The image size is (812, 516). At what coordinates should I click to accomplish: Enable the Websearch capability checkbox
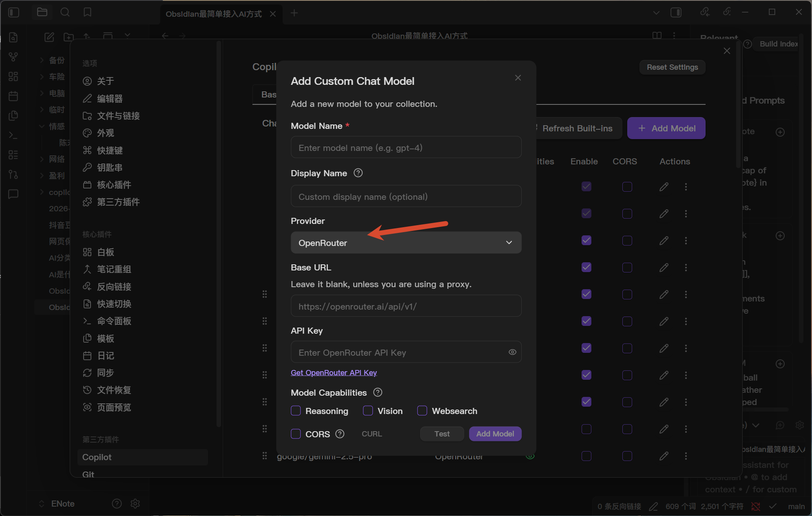(422, 410)
